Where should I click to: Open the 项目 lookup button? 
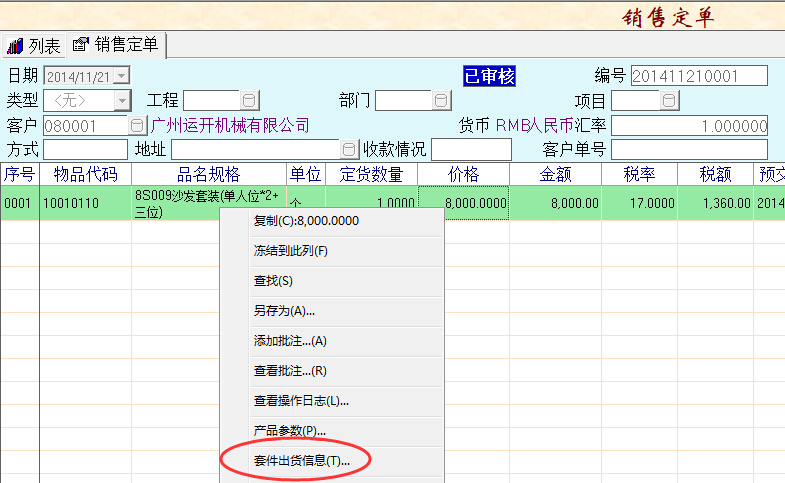click(669, 101)
